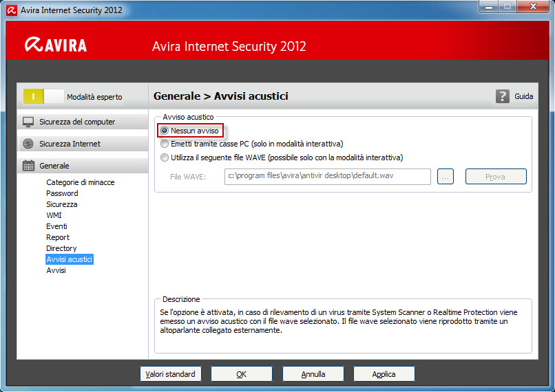Click the Avira logo in the title bar
Image resolution: width=555 pixels, height=392 pixels.
point(12,10)
